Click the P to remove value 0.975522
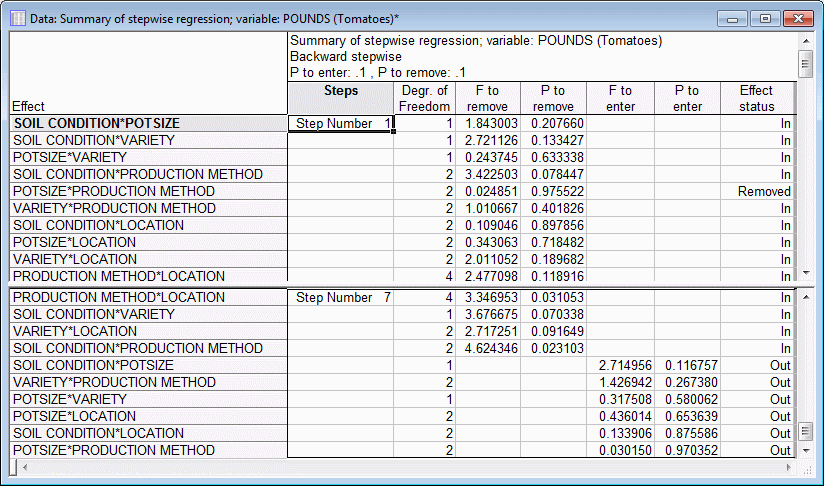This screenshot has height=486, width=824. (x=553, y=191)
